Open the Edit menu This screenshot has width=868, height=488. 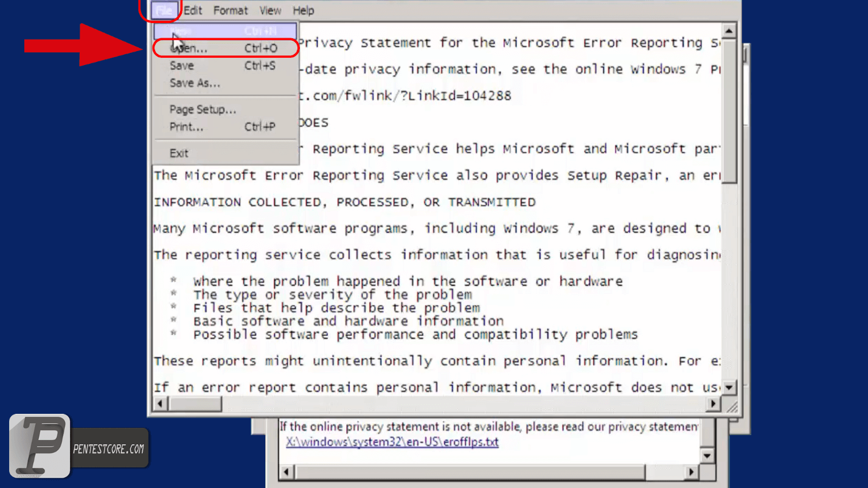(x=193, y=10)
